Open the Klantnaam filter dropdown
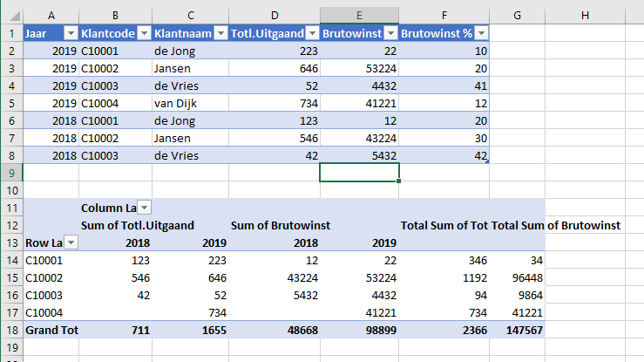The image size is (644, 362). [x=221, y=33]
